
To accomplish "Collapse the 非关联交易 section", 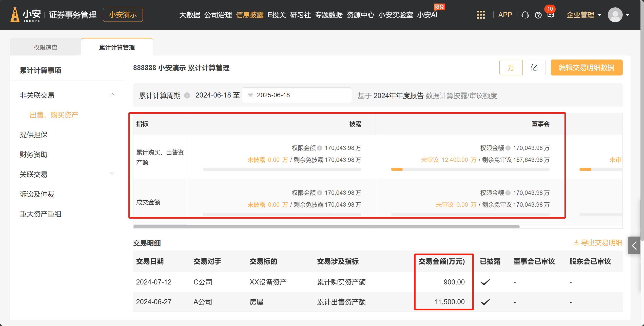I will (112, 95).
